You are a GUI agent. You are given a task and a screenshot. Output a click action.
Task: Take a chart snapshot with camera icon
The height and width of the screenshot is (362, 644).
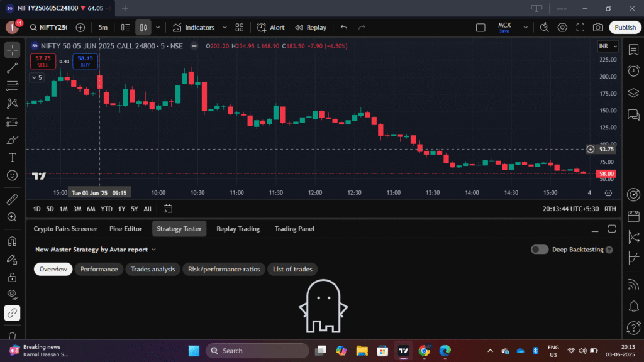[x=598, y=28]
